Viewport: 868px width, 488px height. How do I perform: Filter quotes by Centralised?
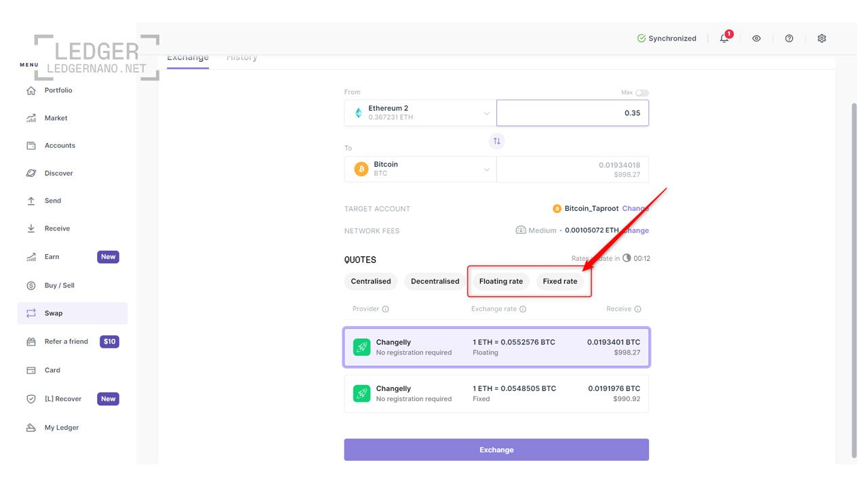371,281
